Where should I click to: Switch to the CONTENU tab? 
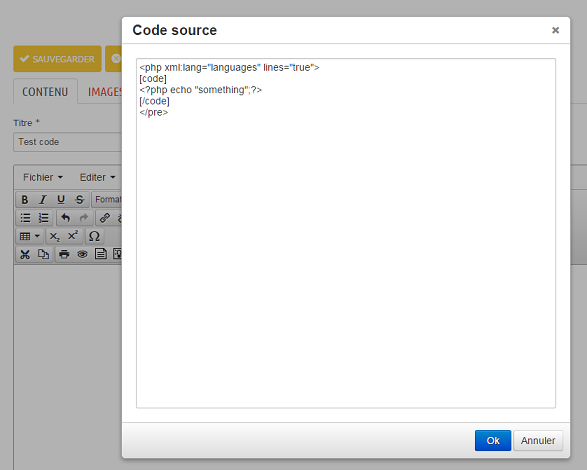click(45, 92)
